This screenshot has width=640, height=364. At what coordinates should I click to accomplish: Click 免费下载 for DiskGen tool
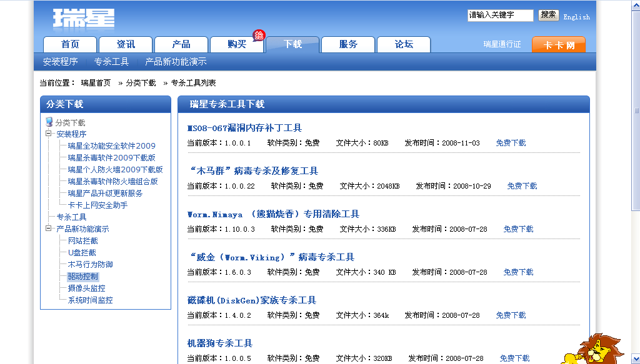[x=511, y=315]
